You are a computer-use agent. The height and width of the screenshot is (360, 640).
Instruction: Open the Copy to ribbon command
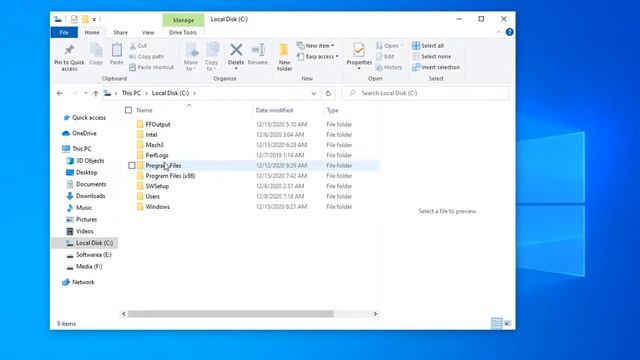point(211,57)
